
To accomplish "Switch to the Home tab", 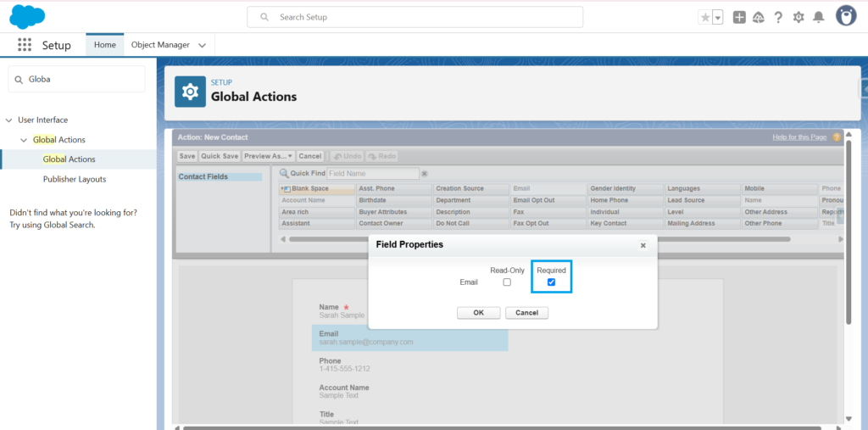I will click(x=105, y=45).
